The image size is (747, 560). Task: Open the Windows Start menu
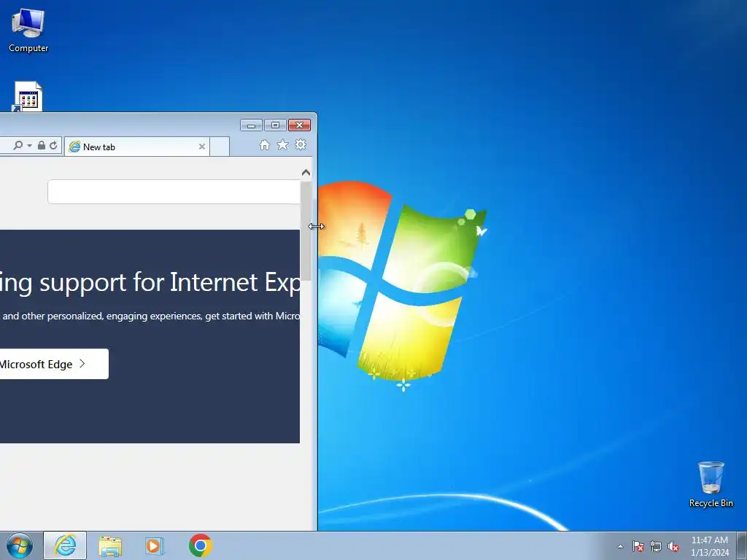click(x=20, y=545)
